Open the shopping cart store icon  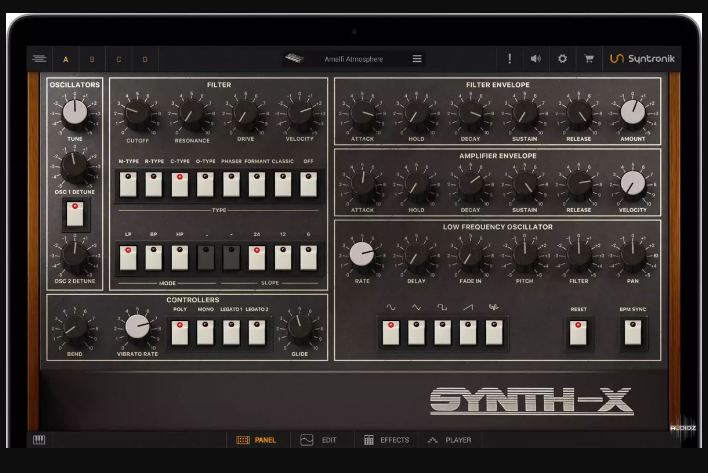click(x=589, y=59)
